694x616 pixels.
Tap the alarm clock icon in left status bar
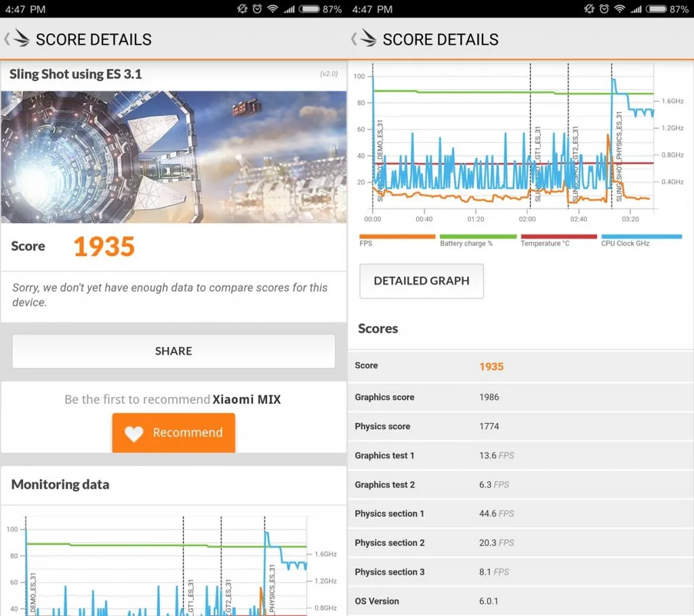tap(257, 9)
